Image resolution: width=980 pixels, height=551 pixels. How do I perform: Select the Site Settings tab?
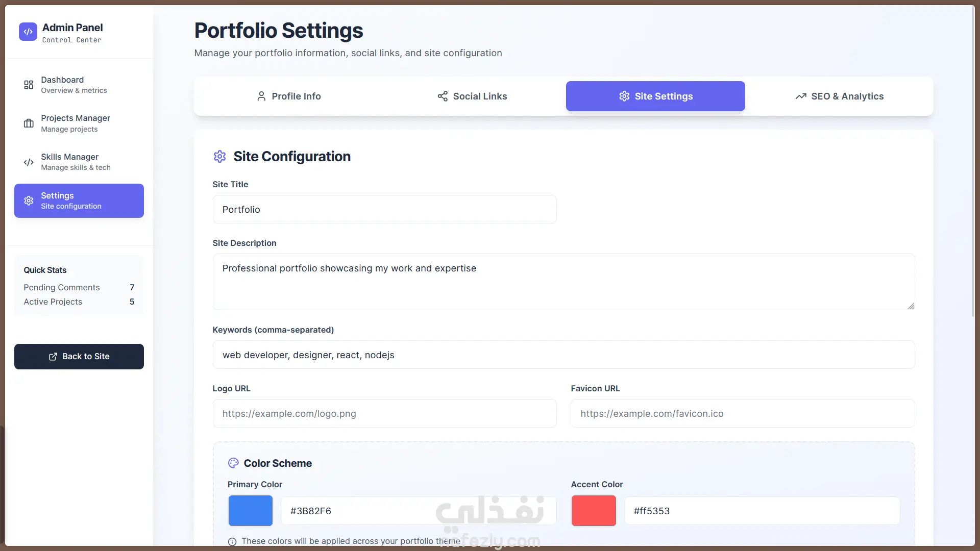coord(655,96)
